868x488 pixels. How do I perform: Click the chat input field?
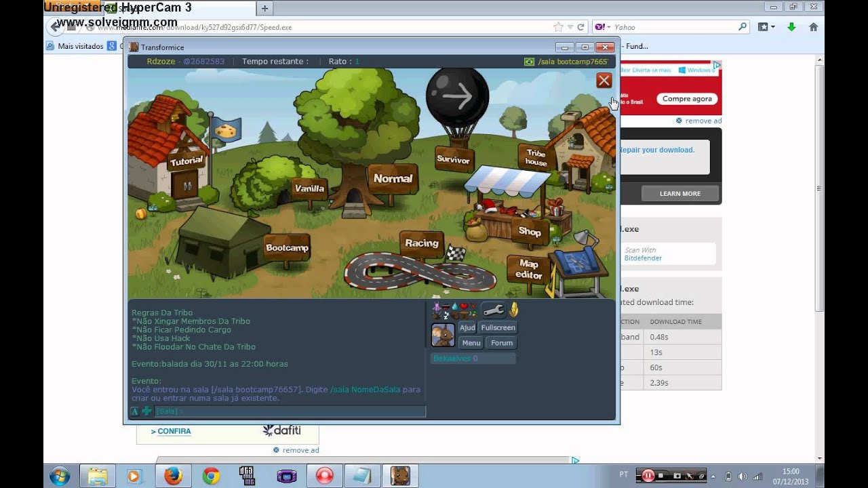point(290,411)
